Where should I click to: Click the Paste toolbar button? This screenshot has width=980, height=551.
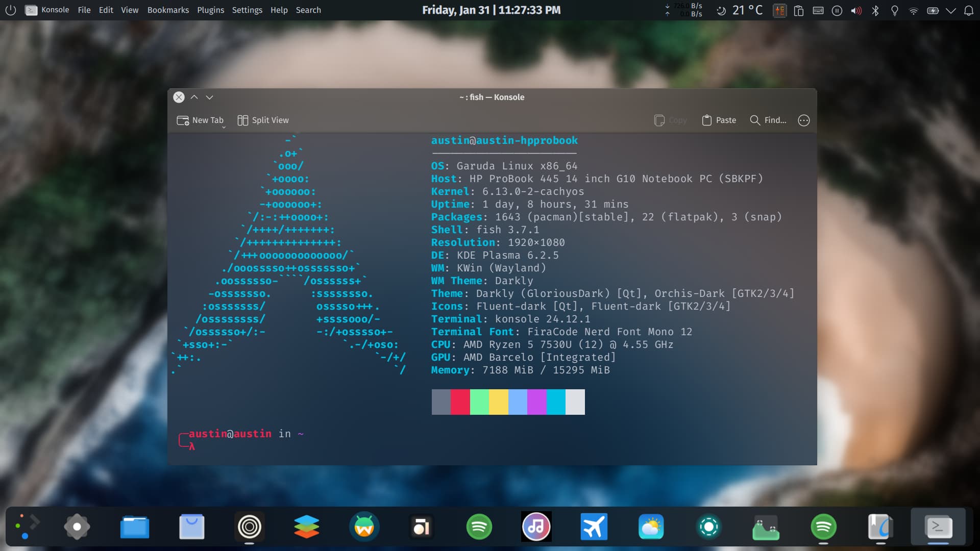pos(719,120)
